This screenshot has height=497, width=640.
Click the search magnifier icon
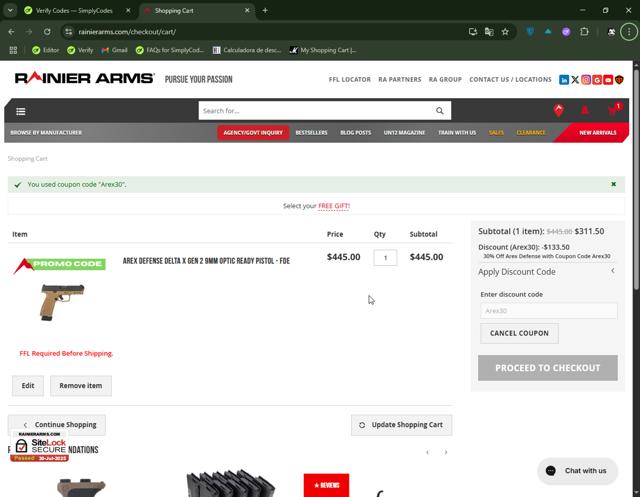(440, 111)
